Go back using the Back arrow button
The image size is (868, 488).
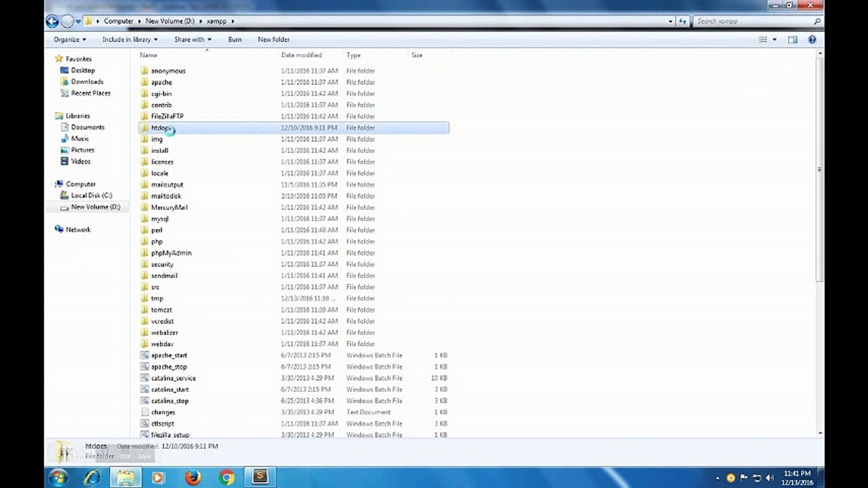click(x=52, y=21)
